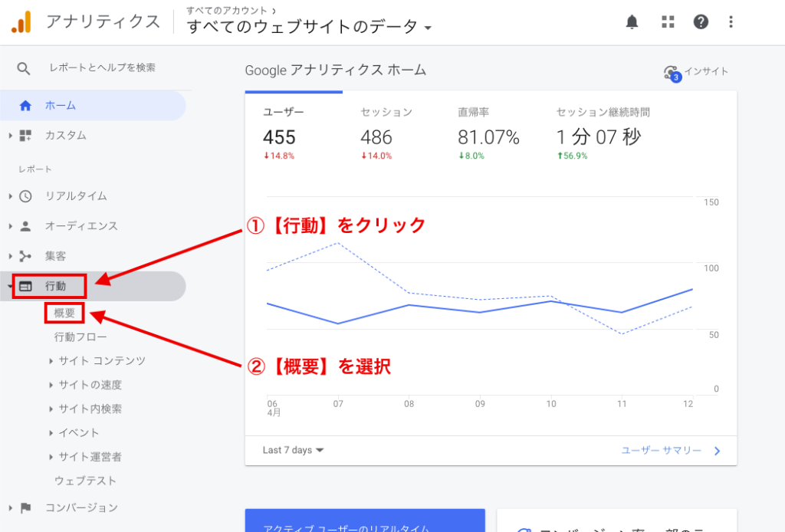
Task: Expand the リアルタイム section
Action: click(x=11, y=196)
